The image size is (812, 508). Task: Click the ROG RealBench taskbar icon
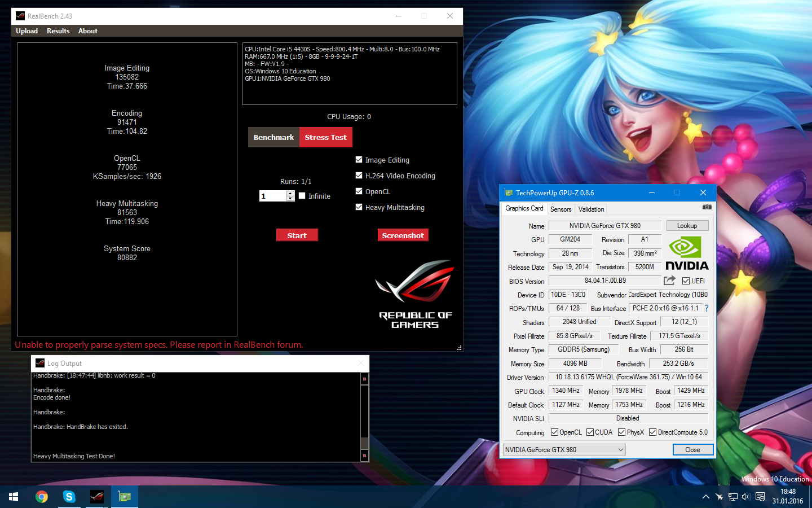click(97, 497)
